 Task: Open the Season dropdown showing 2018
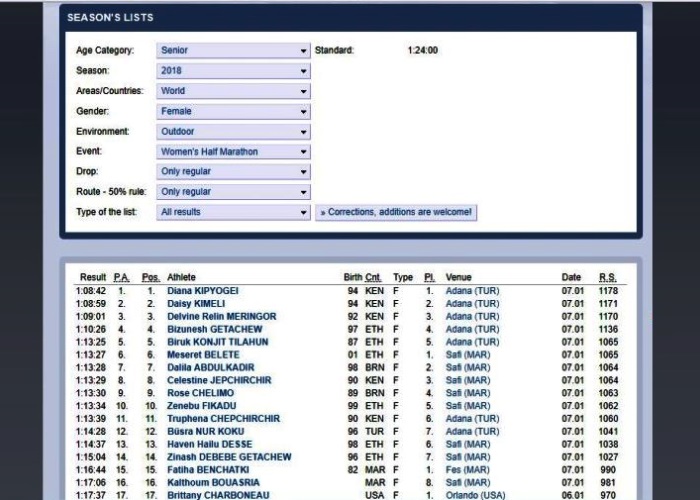click(233, 71)
